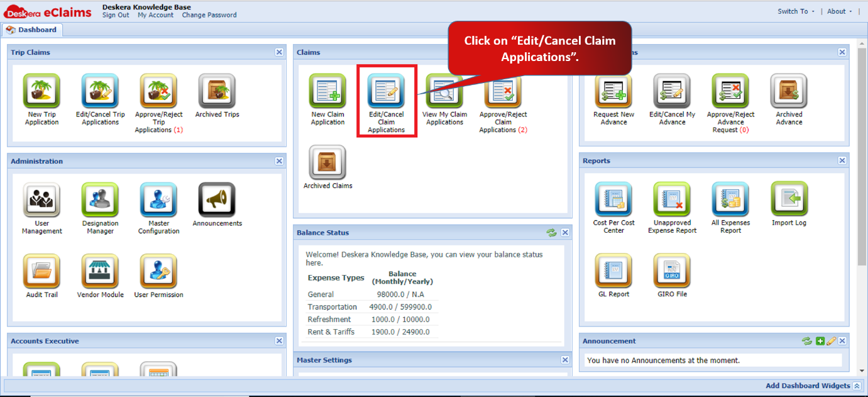Open Edit/Cancel Claim Applications
Viewport: 868px width, 397px height.
(x=386, y=92)
